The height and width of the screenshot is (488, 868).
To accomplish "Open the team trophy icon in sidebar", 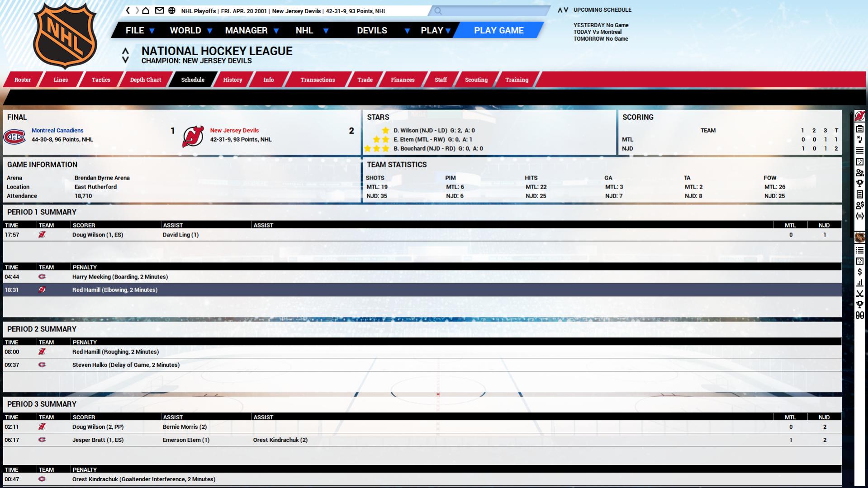I will click(860, 183).
